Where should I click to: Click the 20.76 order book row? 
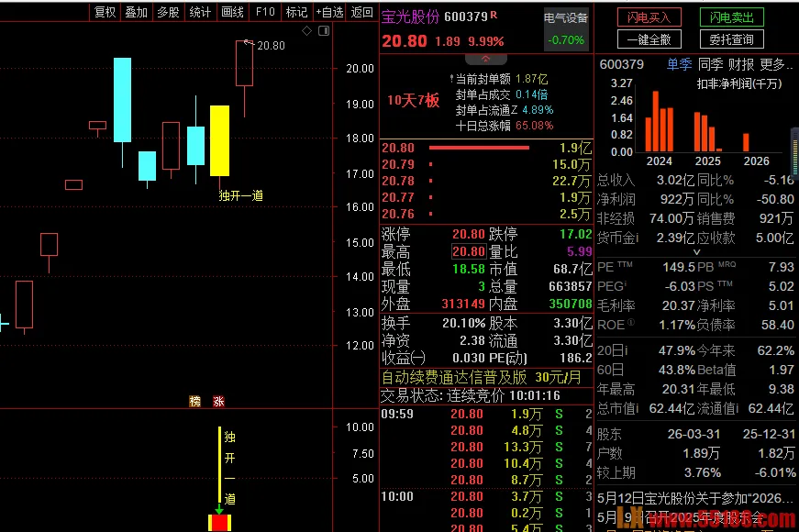[x=486, y=214]
